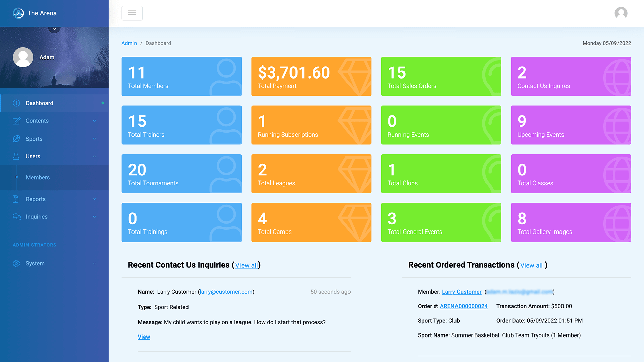Screen dimensions: 644x362
Task: Expand the Reports chevron
Action: coord(94,199)
